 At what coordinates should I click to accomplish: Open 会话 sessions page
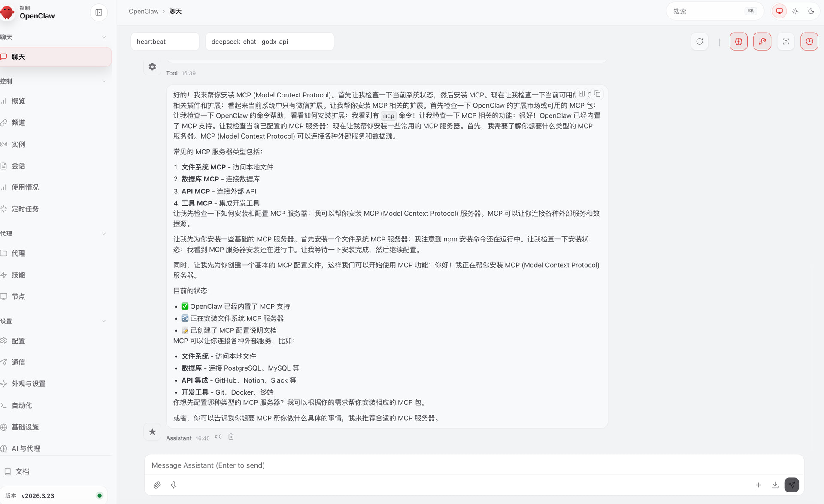pos(56,166)
